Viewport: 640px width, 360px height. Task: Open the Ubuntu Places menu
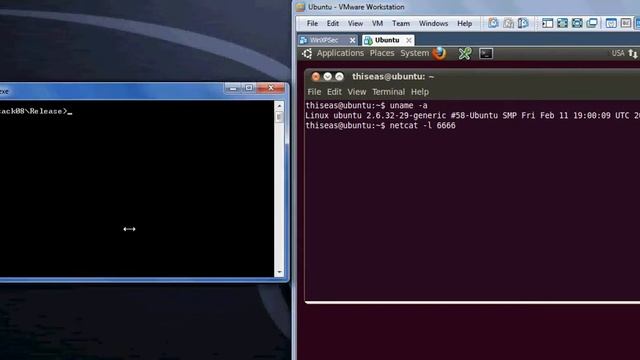click(382, 53)
